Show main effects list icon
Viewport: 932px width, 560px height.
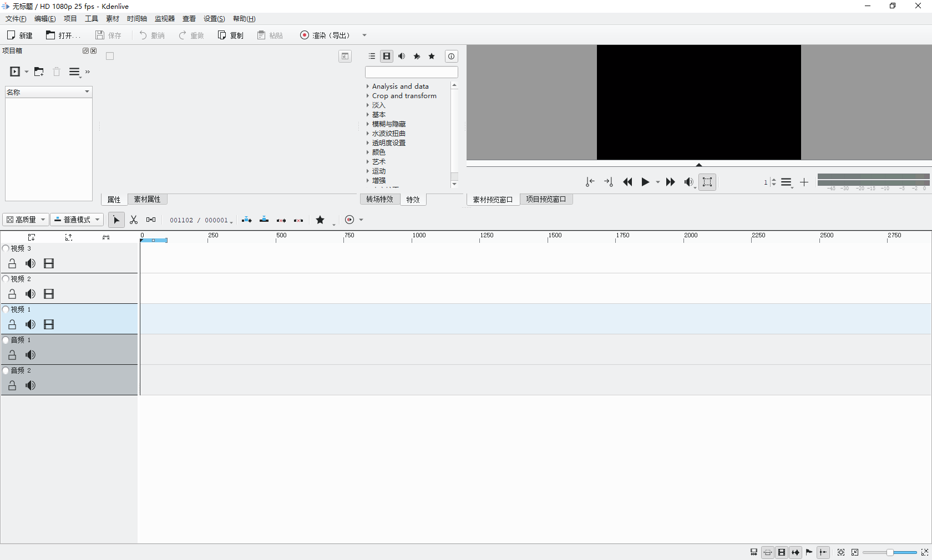pos(372,56)
